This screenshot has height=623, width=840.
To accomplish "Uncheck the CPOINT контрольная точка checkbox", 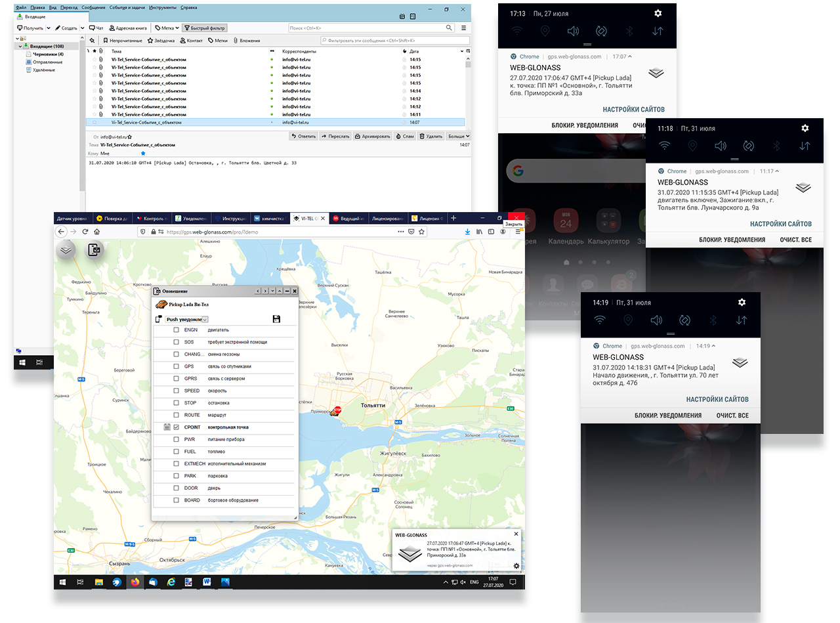I will point(176,427).
